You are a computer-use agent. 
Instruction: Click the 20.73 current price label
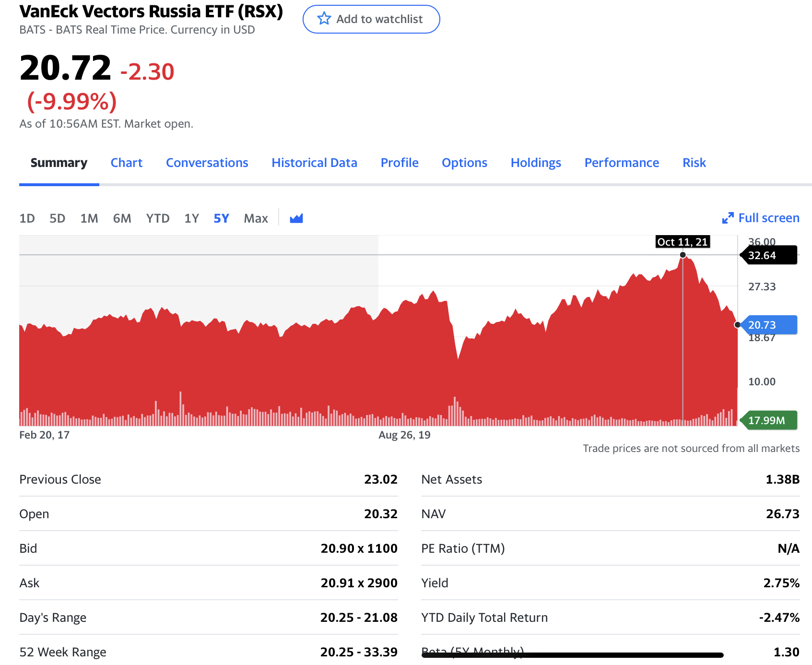pos(769,325)
